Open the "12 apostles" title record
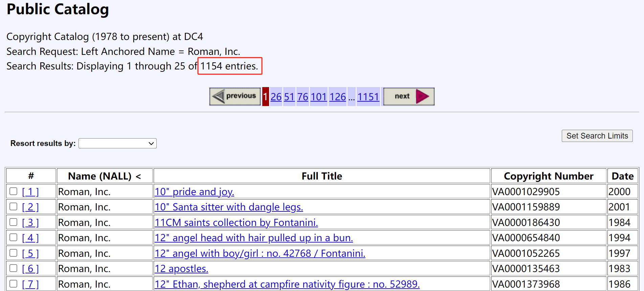The width and height of the screenshot is (644, 291). tap(181, 269)
